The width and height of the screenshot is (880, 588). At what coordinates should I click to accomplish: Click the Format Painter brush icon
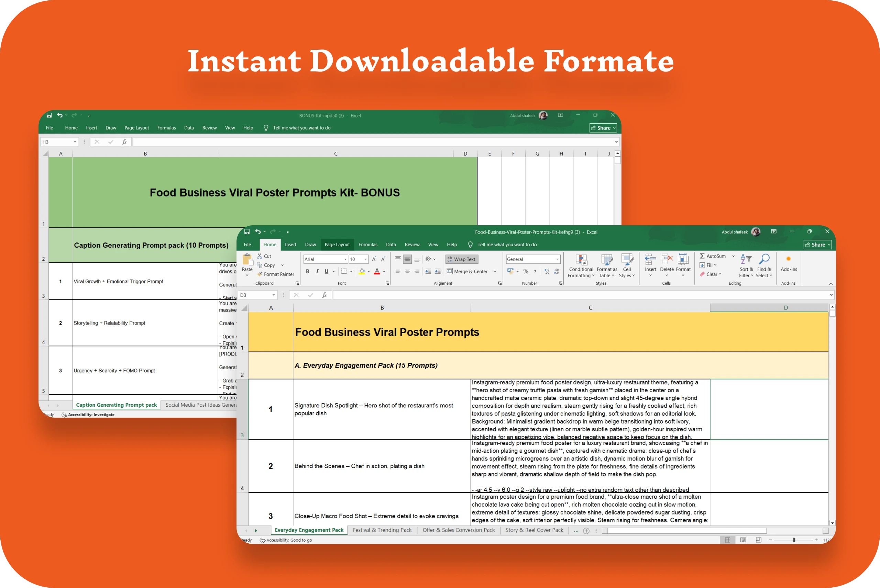[260, 274]
